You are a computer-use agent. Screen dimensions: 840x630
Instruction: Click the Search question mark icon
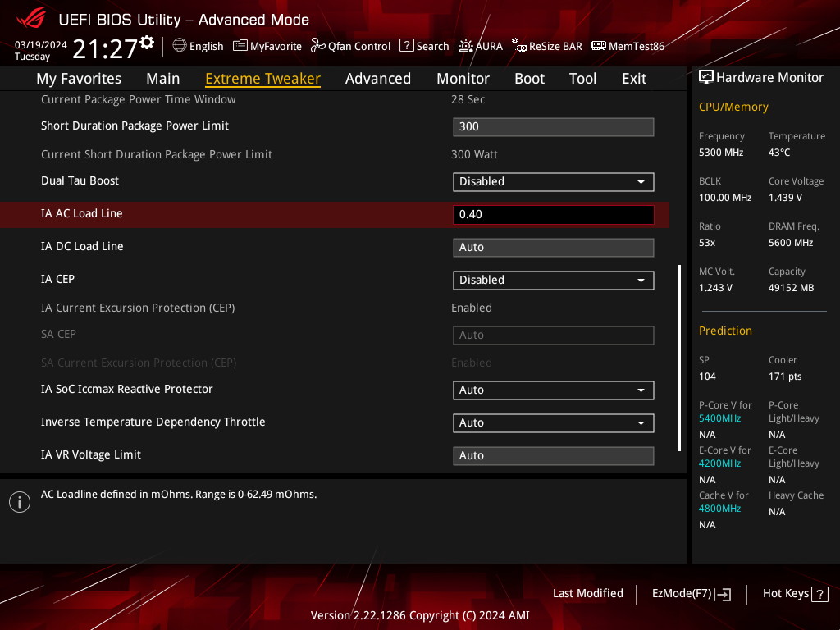[406, 46]
